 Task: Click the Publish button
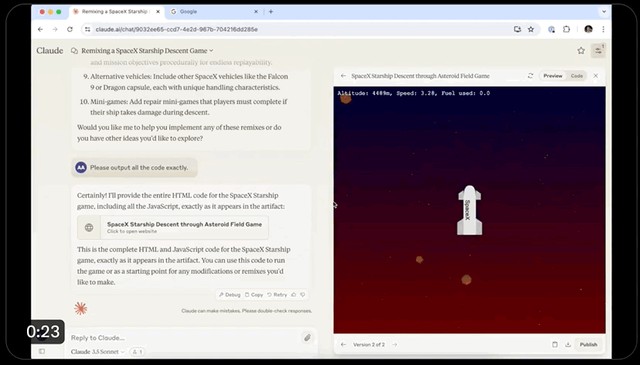[588, 345]
